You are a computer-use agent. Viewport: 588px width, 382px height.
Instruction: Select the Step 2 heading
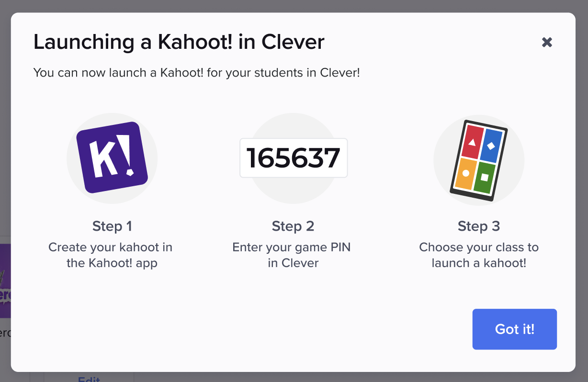pos(293,226)
